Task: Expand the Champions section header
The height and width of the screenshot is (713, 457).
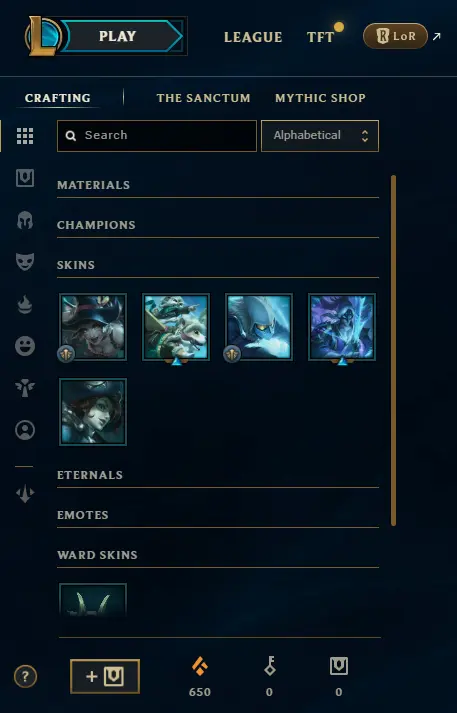Action: (x=218, y=225)
